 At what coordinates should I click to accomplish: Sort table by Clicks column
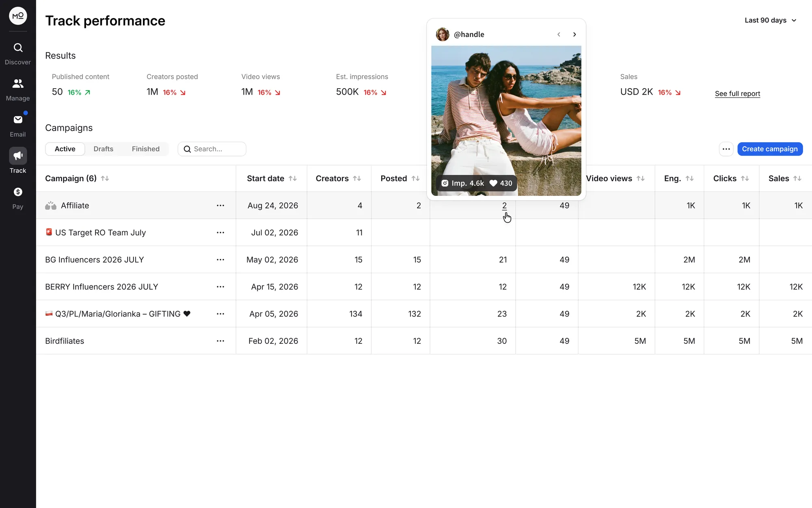pos(745,178)
